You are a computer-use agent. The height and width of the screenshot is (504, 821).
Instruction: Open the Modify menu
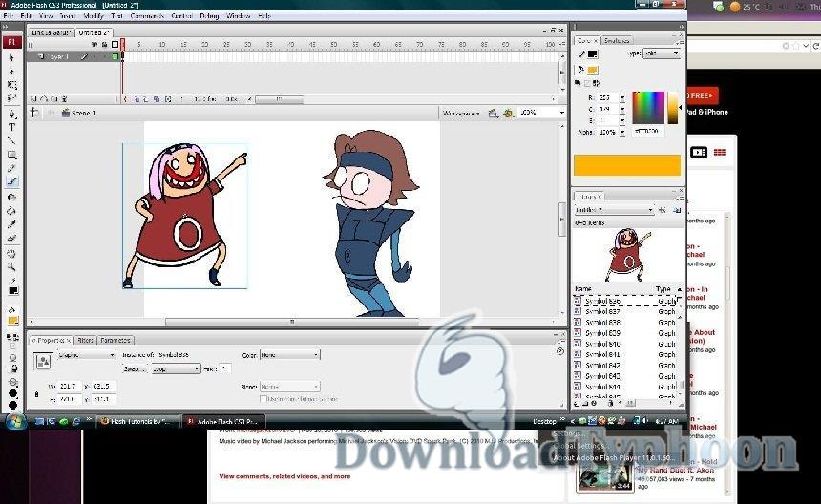coord(94,15)
